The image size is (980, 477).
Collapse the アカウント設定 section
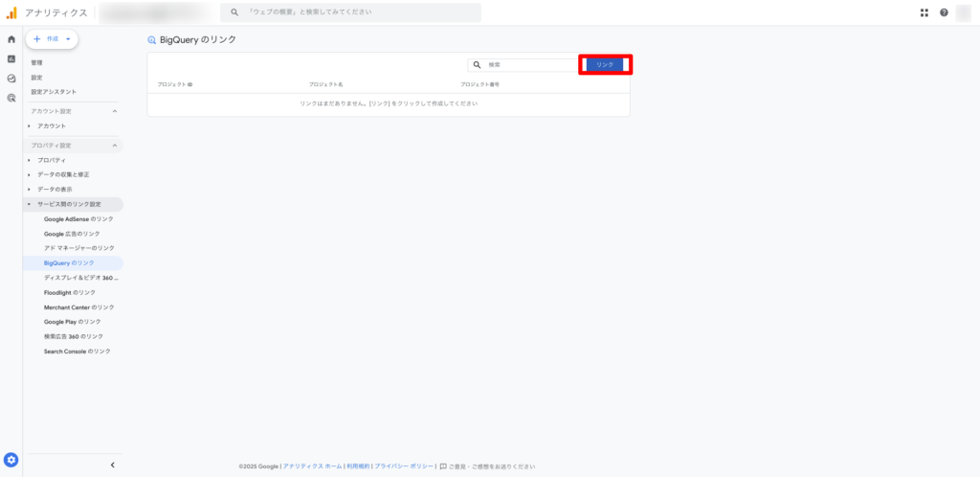coord(115,111)
